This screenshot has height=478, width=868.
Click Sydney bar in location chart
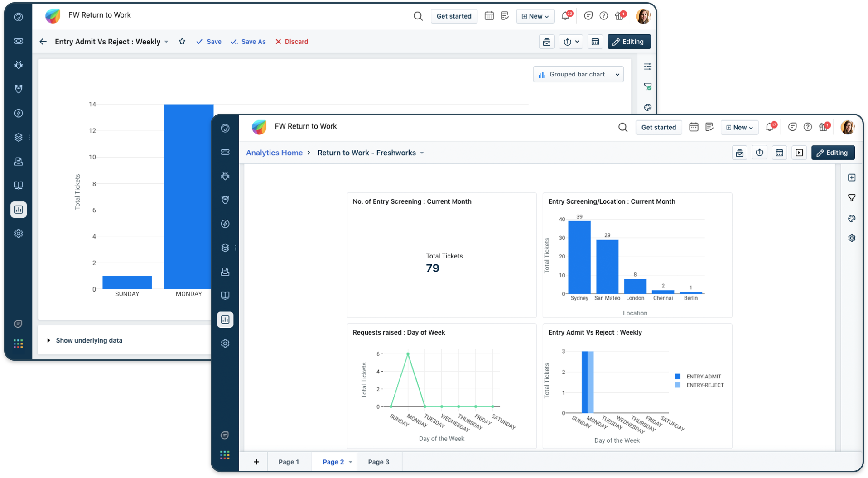[x=579, y=258]
